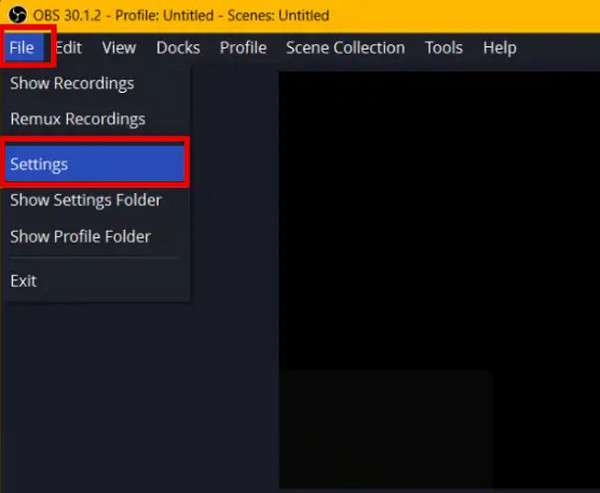Open the Tools menu
The image size is (600, 493).
(x=444, y=48)
